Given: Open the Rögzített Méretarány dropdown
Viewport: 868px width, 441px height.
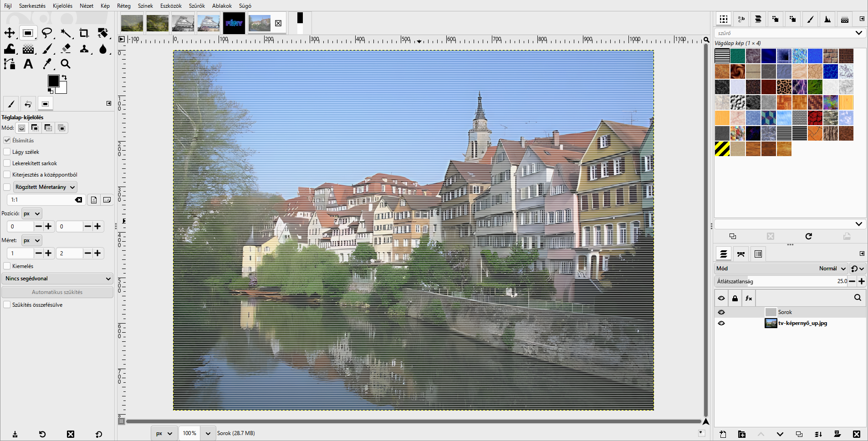Looking at the screenshot, I should [45, 187].
